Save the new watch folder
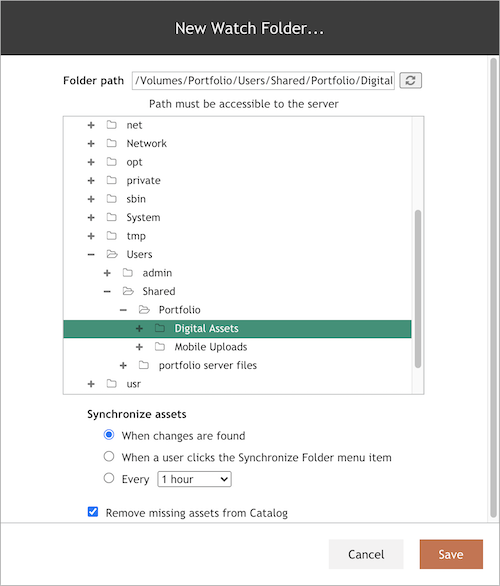The height and width of the screenshot is (586, 500). tap(451, 554)
